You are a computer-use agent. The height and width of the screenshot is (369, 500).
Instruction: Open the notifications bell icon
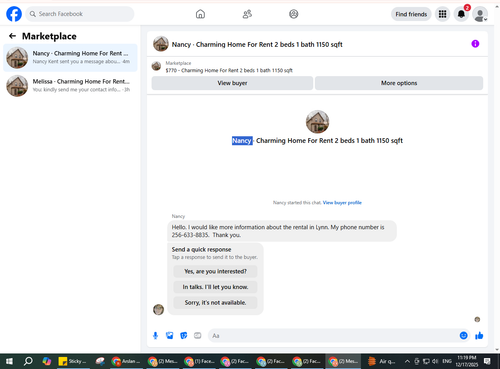(461, 14)
